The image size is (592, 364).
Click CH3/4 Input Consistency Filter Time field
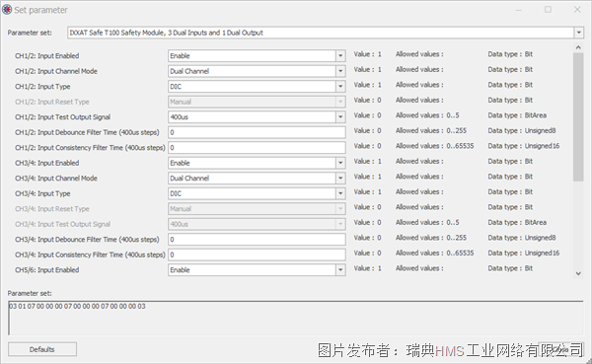257,255
